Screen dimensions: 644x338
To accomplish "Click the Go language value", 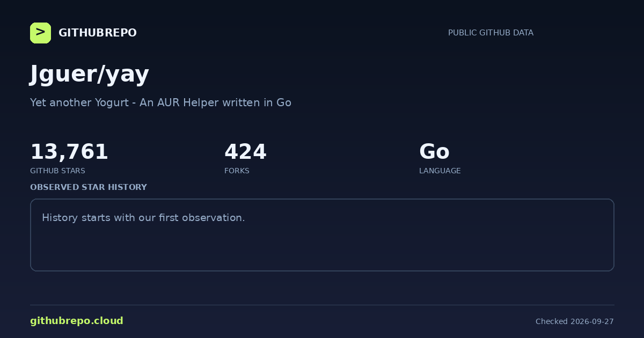I will [x=434, y=152].
